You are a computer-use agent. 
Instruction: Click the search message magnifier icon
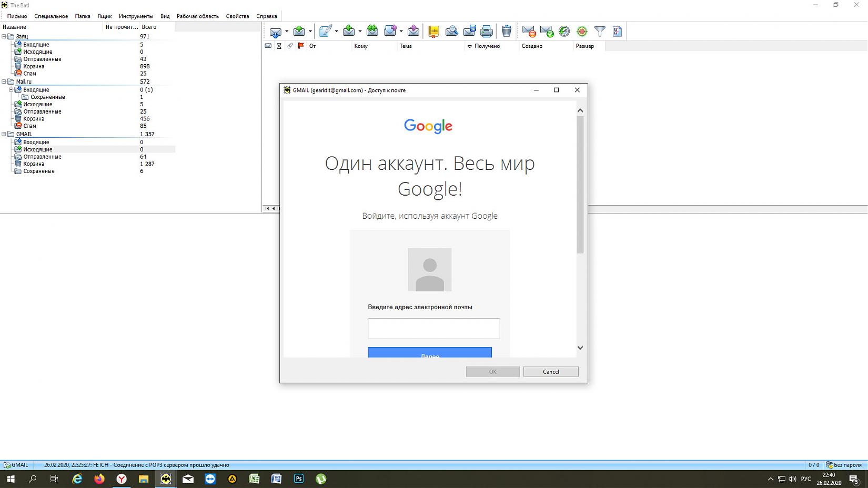[451, 32]
